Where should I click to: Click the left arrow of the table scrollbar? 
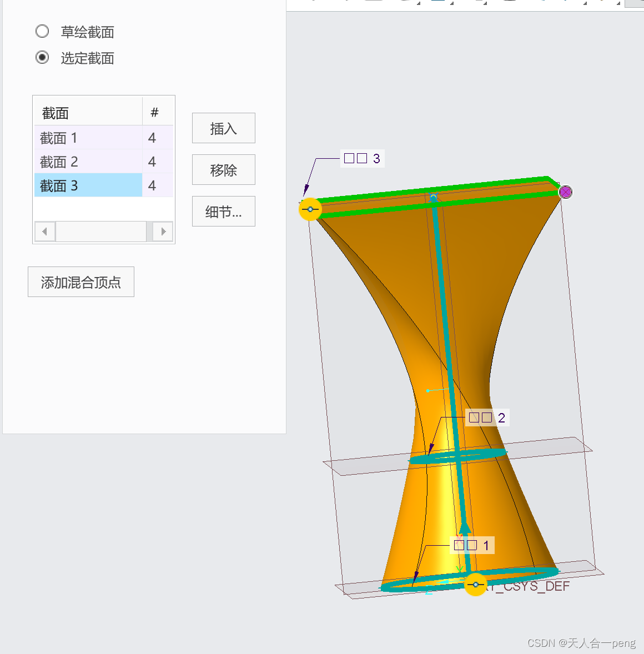point(45,232)
